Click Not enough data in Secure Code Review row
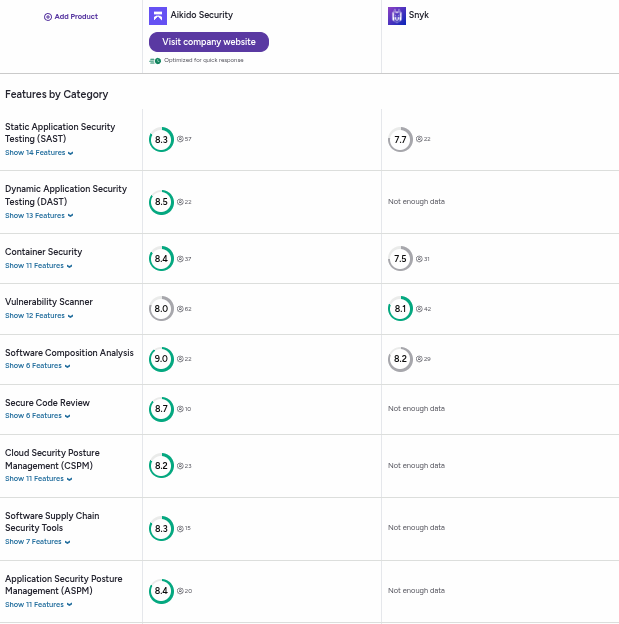Screen dimensions: 619x624 416,409
